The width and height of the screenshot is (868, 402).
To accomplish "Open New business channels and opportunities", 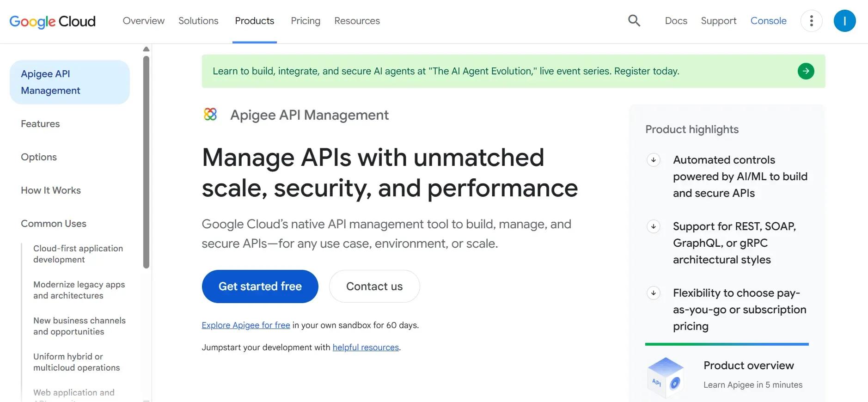I will click(x=79, y=326).
